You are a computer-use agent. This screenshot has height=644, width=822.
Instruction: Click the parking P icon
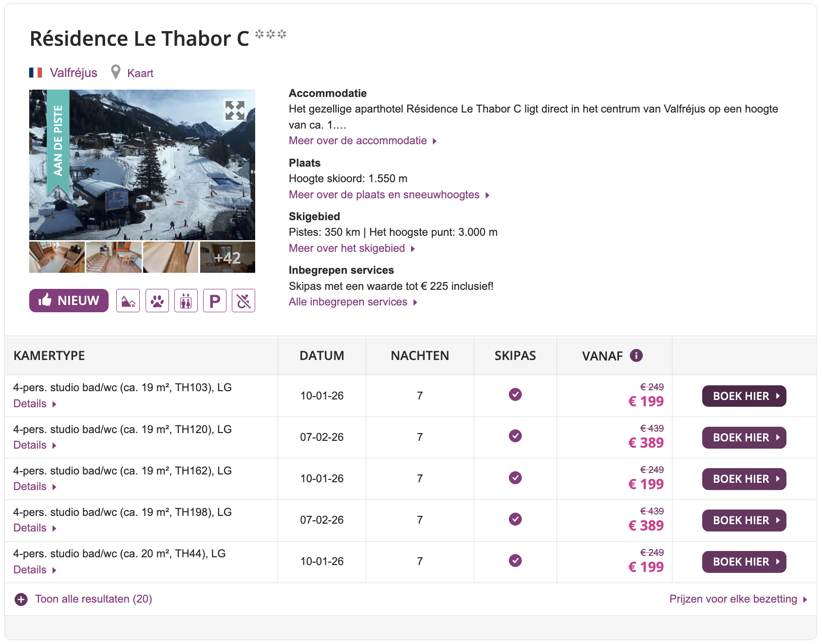point(215,301)
